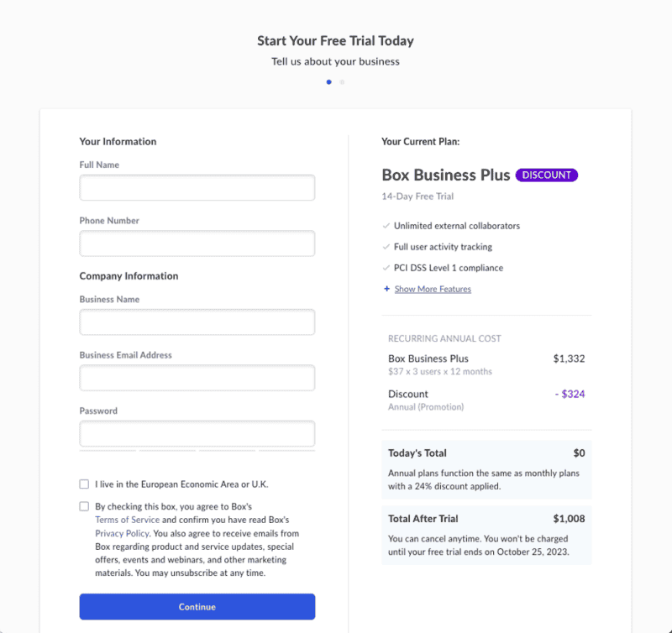Click inside the Business Name field
This screenshot has width=672, height=633.
[x=197, y=322]
